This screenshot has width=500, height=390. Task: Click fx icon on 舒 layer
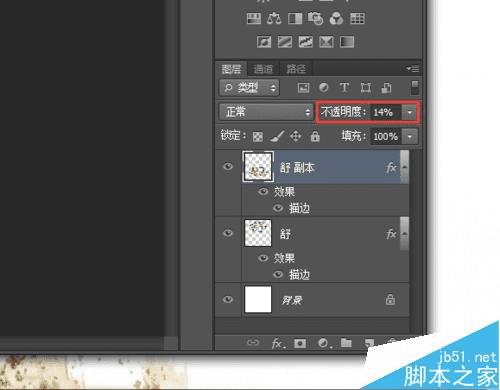coord(391,234)
